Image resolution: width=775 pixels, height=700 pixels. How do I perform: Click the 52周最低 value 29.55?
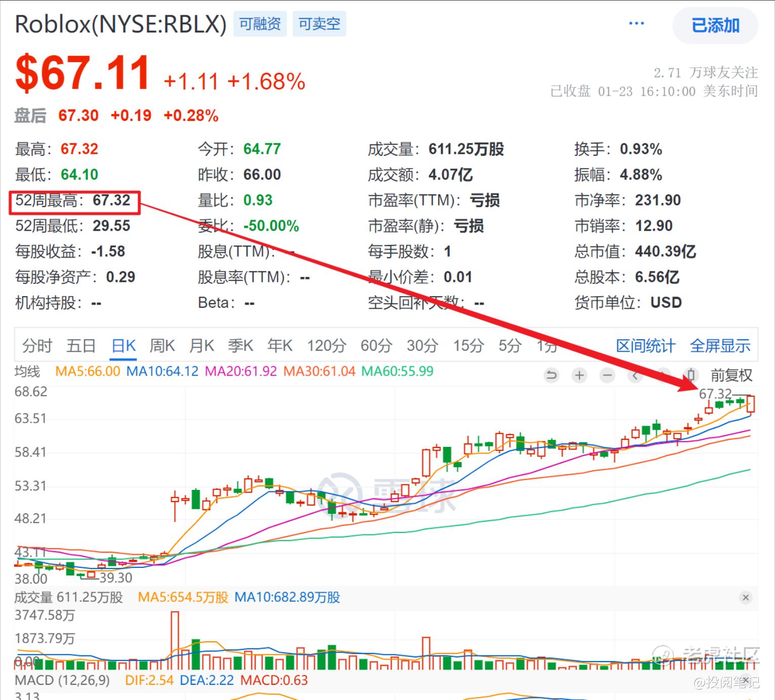[x=111, y=226]
